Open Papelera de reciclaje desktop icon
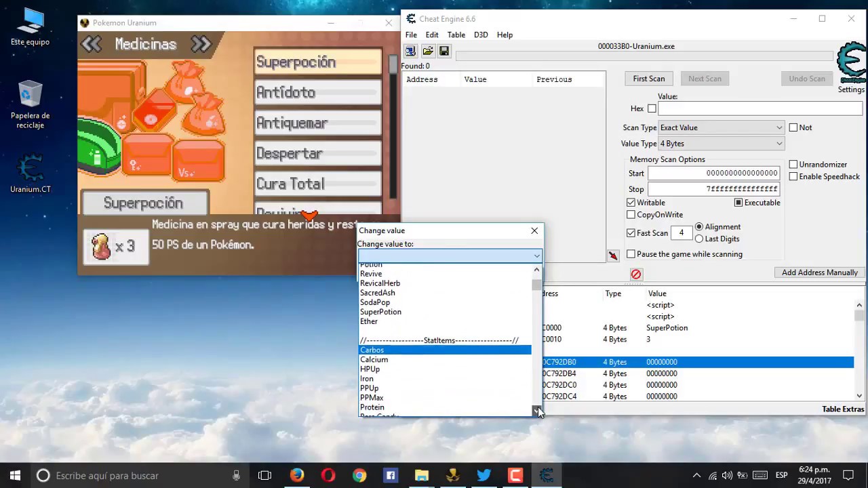 tap(30, 105)
